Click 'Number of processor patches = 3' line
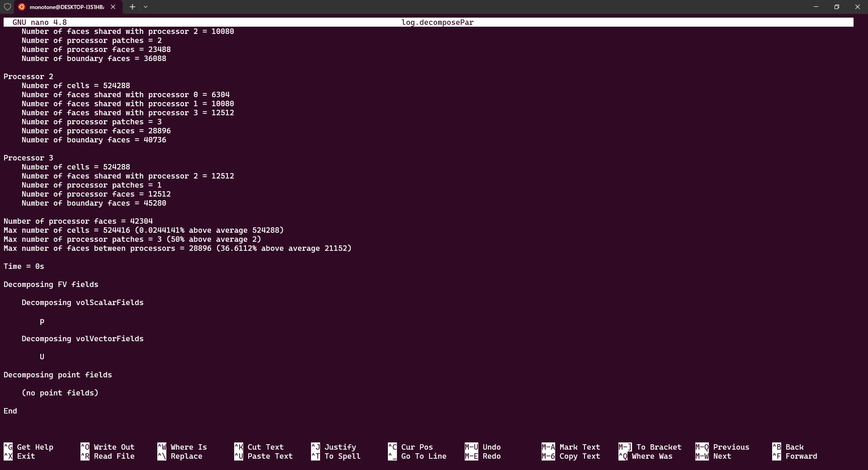The width and height of the screenshot is (868, 470). [92, 122]
